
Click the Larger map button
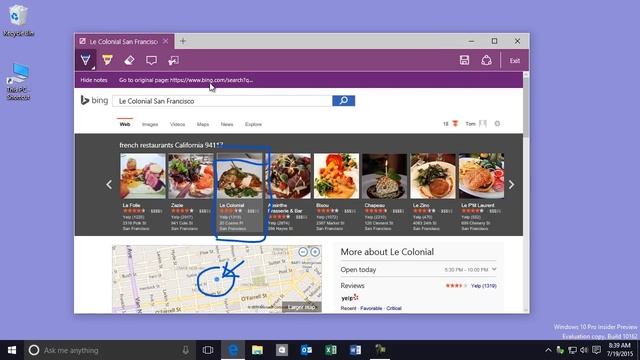pos(302,307)
